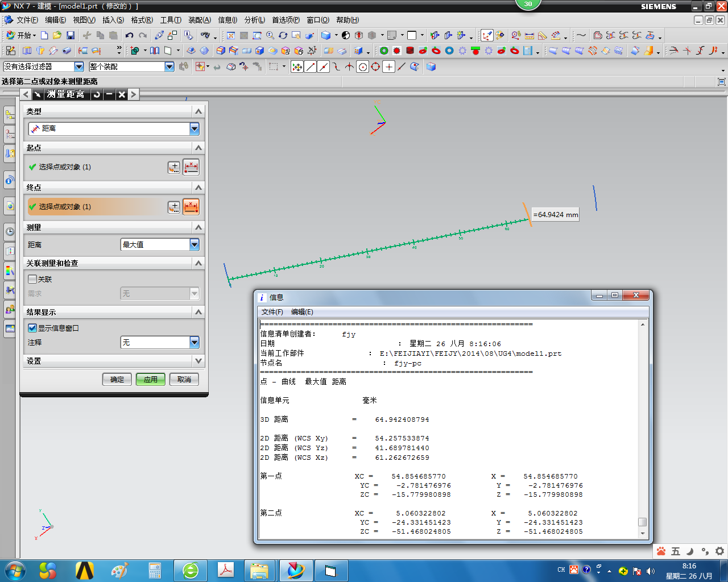Click the green ring gear icon
The image size is (728, 582).
pos(384,51)
